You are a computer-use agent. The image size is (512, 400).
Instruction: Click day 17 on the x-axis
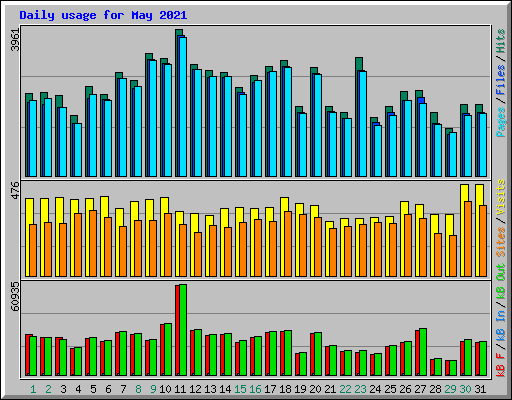click(270, 389)
